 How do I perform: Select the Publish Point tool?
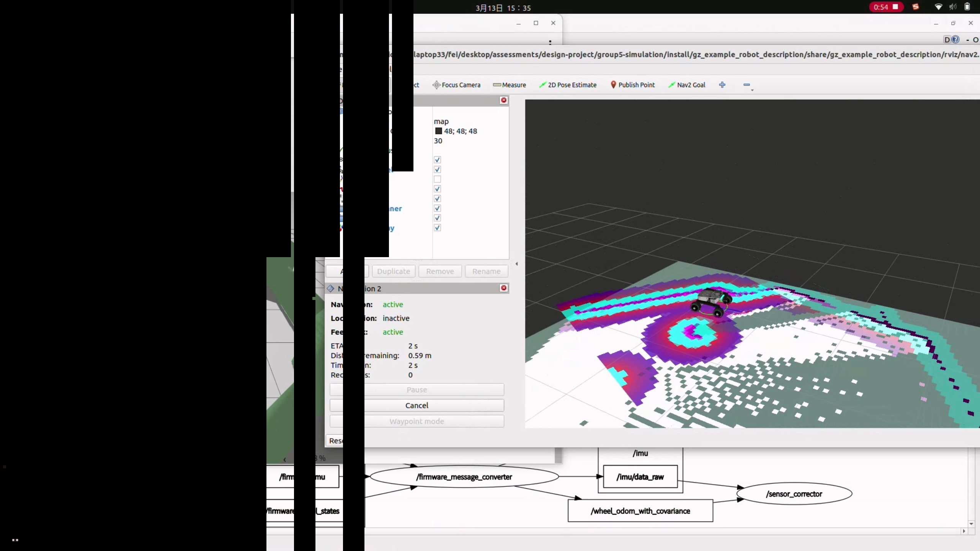(x=632, y=85)
